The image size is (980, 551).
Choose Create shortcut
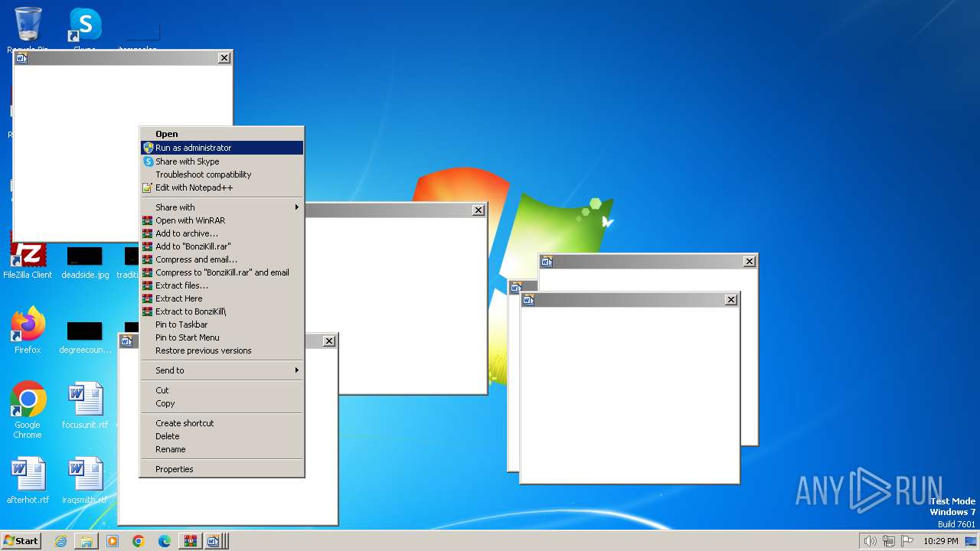coord(222,423)
